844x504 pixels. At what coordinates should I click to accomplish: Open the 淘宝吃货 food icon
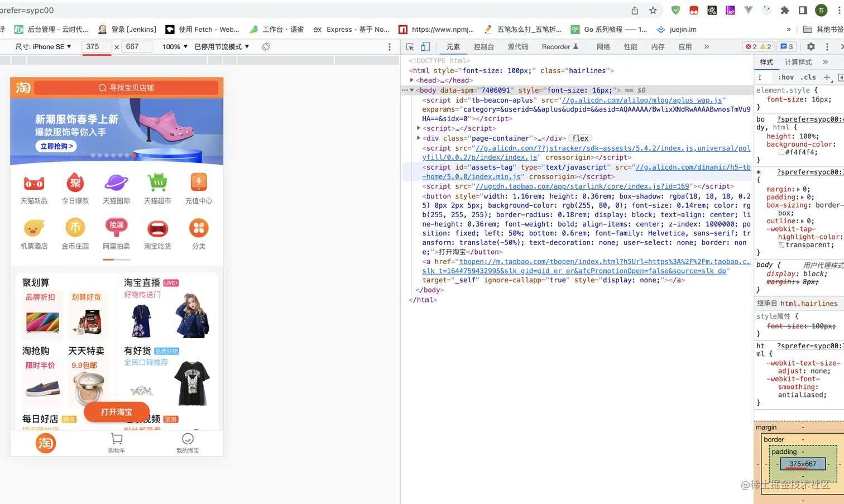tap(157, 228)
